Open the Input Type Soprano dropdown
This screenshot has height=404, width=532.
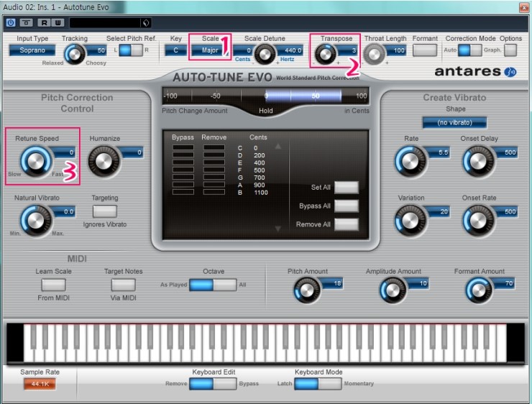tap(32, 50)
